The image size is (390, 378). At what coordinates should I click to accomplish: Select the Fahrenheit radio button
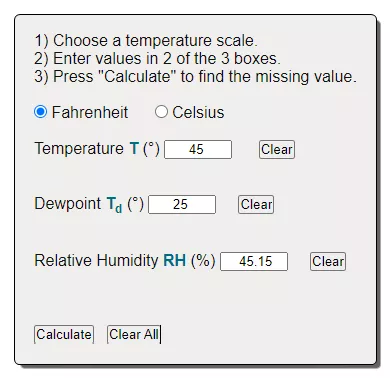pos(41,112)
